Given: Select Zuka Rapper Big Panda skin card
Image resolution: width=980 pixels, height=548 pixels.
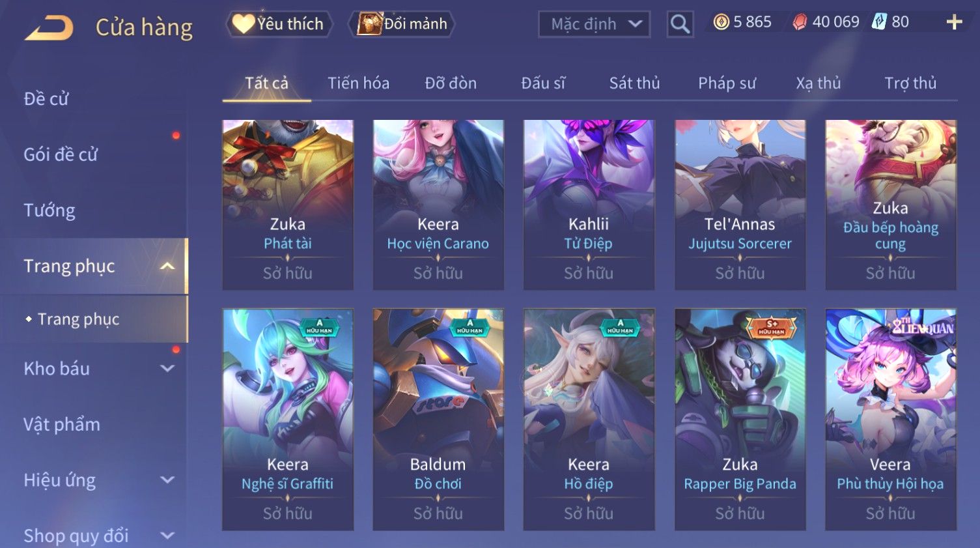Looking at the screenshot, I should (x=740, y=419).
